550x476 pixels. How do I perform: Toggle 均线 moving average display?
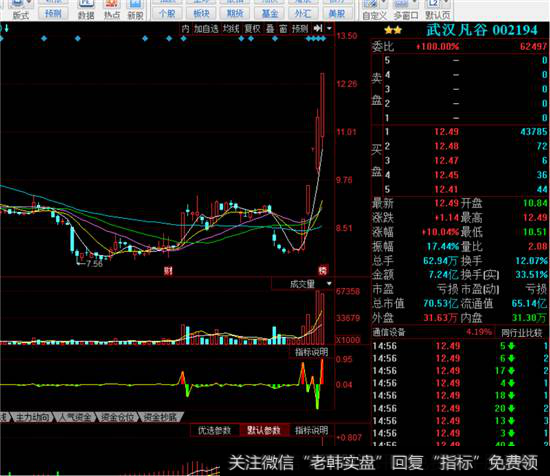231,29
